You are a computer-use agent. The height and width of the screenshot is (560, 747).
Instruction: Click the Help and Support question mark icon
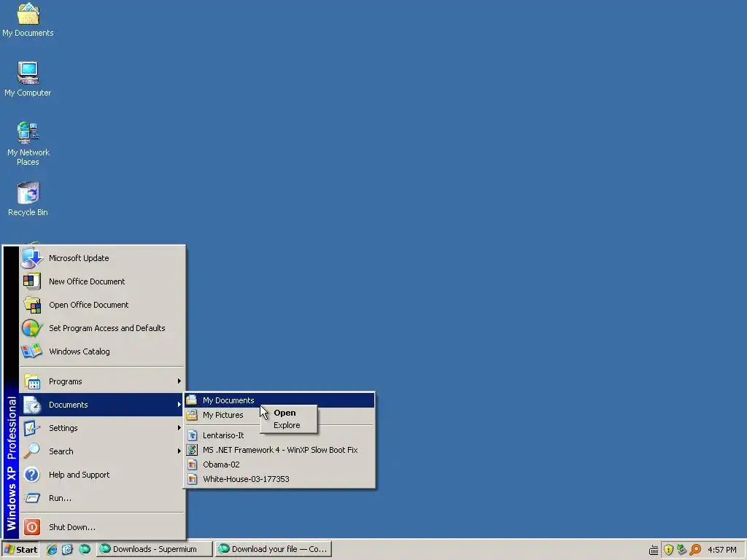[31, 475]
